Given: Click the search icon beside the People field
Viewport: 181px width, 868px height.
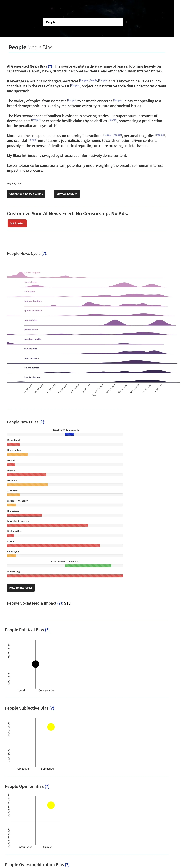Looking at the screenshot, I should click(127, 22).
